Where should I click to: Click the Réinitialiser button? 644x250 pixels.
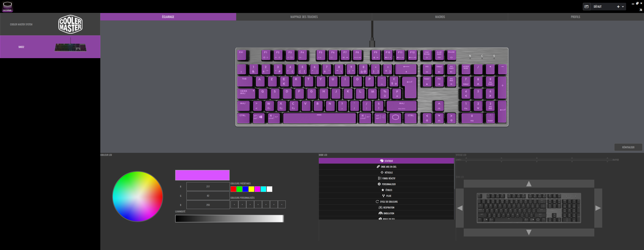click(x=628, y=147)
